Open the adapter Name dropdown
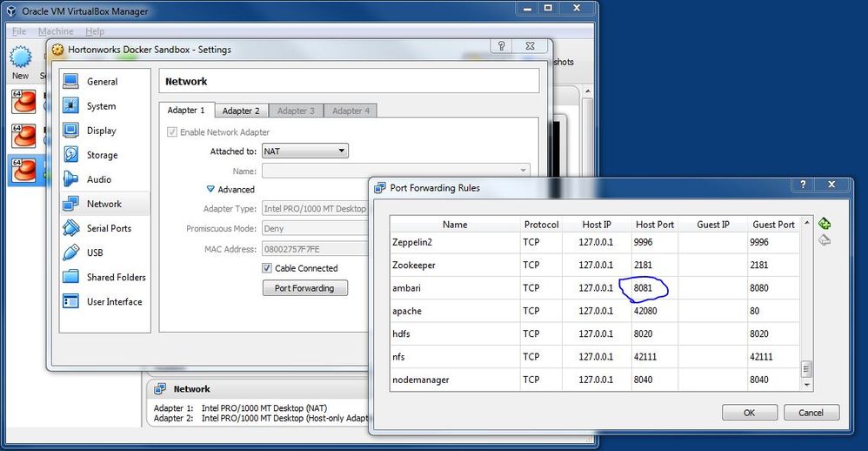 click(396, 171)
